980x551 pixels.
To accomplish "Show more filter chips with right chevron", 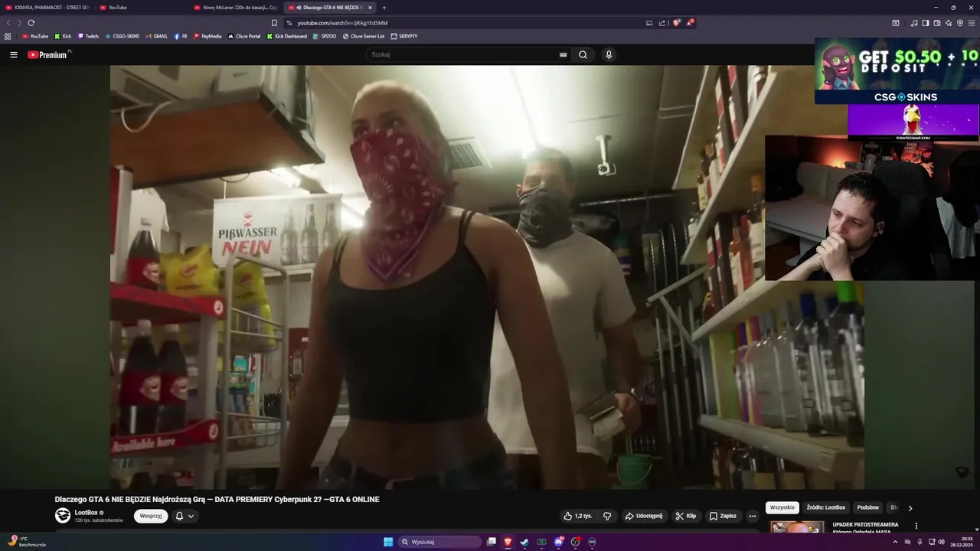I will [910, 508].
